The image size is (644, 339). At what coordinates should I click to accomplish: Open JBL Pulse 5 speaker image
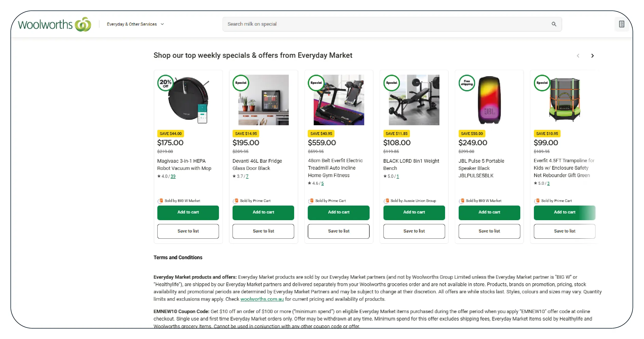[489, 100]
